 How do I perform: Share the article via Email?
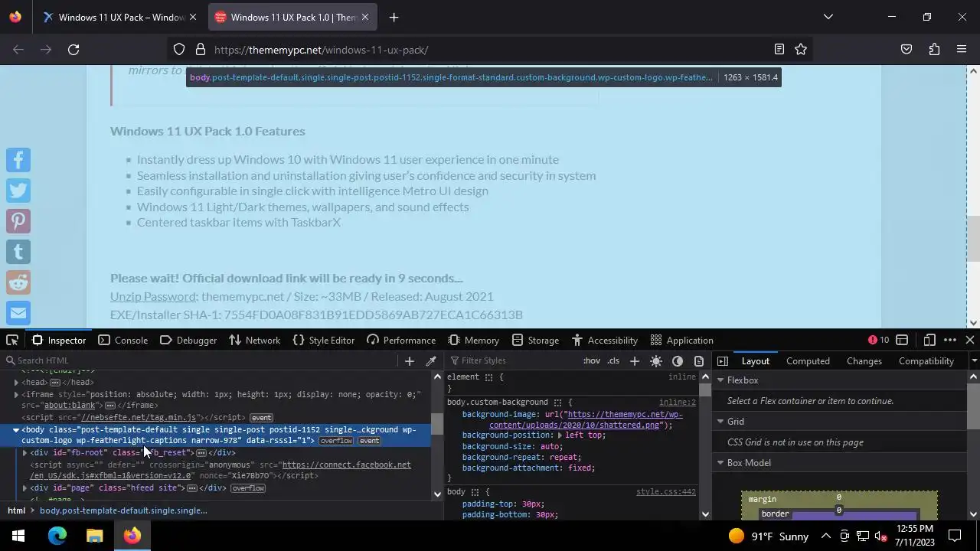18,313
